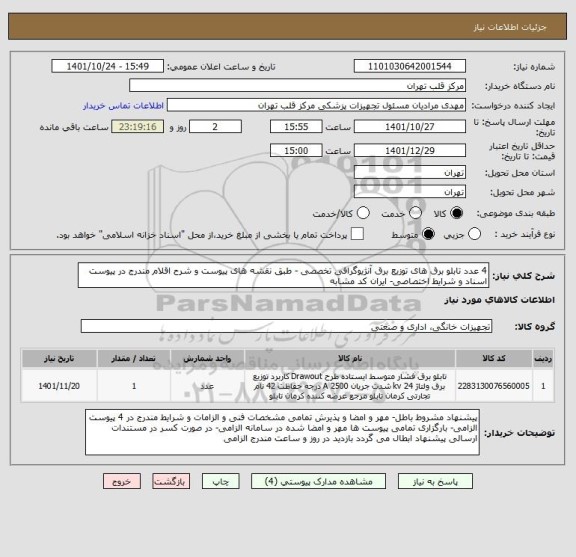Click the نام کالا column header
This screenshot has height=557, width=576.
point(350,358)
